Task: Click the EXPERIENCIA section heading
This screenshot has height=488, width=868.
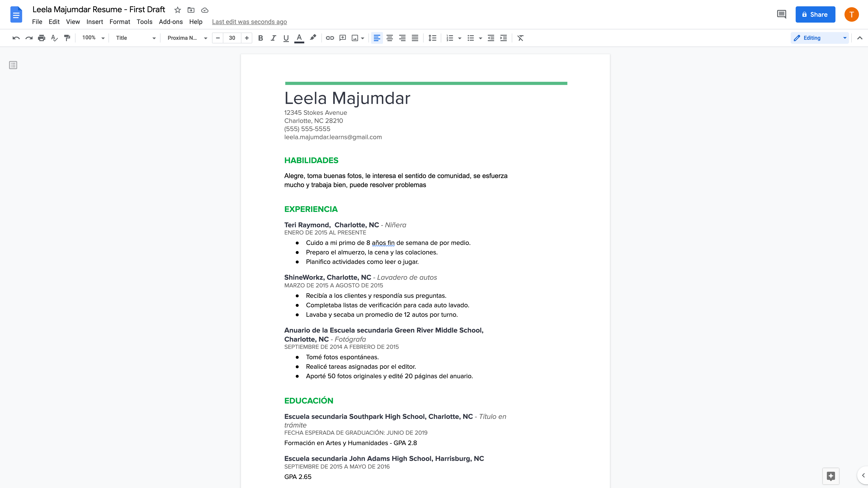Action: pyautogui.click(x=311, y=209)
